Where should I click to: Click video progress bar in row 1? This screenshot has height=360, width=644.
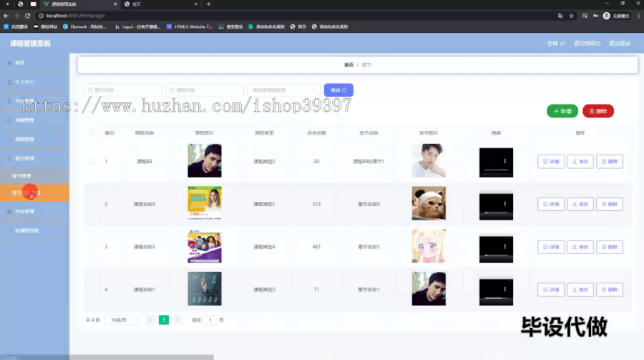click(496, 170)
